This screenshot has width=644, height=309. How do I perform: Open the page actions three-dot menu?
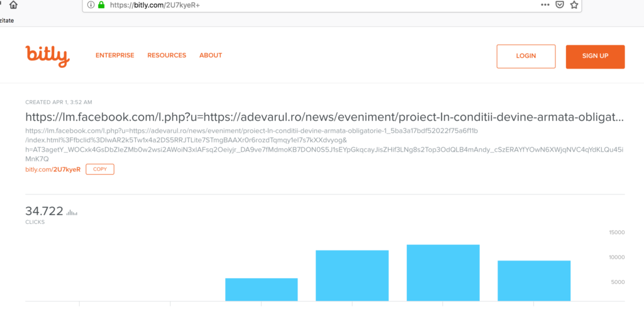[545, 5]
